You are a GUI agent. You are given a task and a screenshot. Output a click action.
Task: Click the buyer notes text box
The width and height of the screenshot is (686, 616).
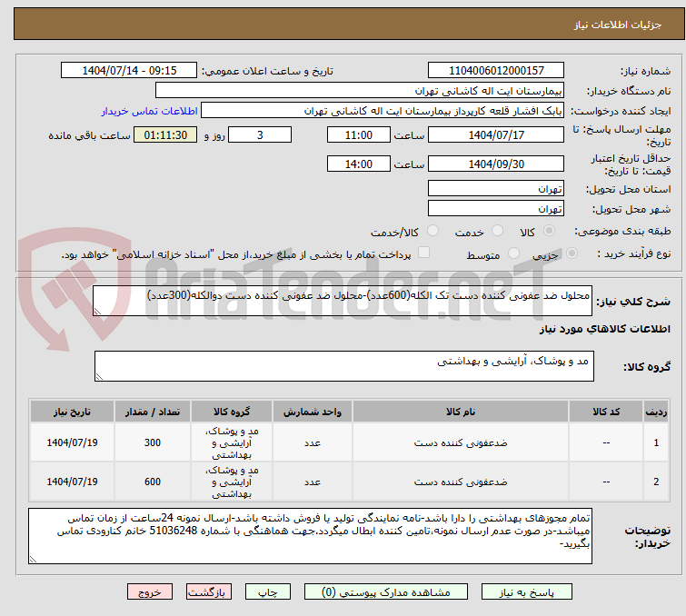pos(311,536)
